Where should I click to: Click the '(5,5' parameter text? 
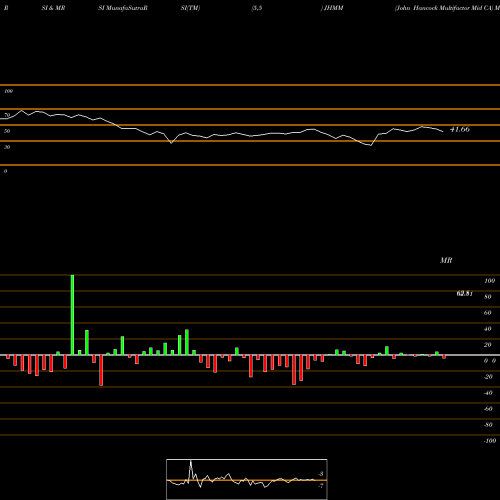click(x=257, y=8)
